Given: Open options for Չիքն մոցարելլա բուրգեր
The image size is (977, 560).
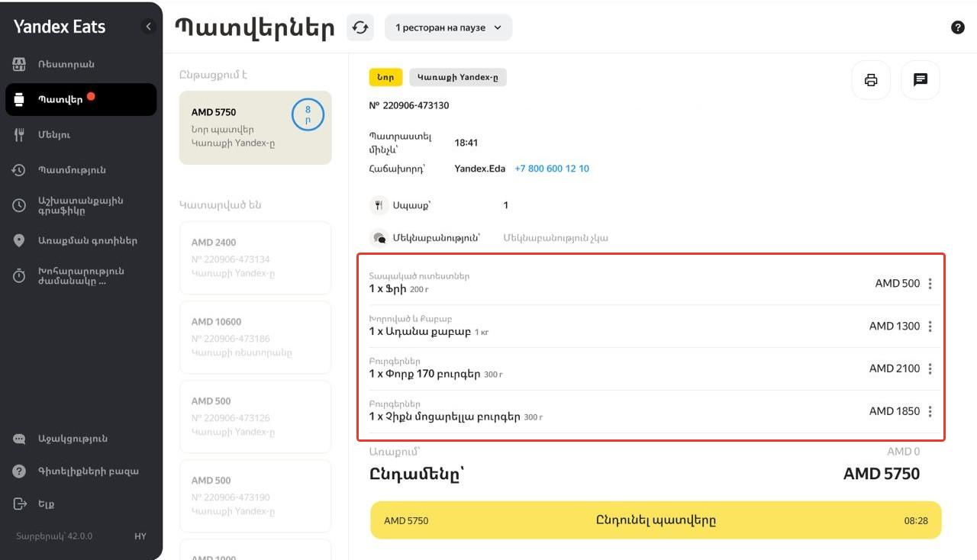Looking at the screenshot, I should point(930,411).
